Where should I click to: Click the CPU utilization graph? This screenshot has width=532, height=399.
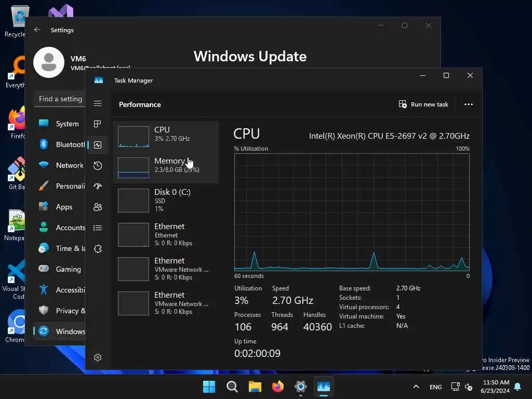click(x=352, y=212)
